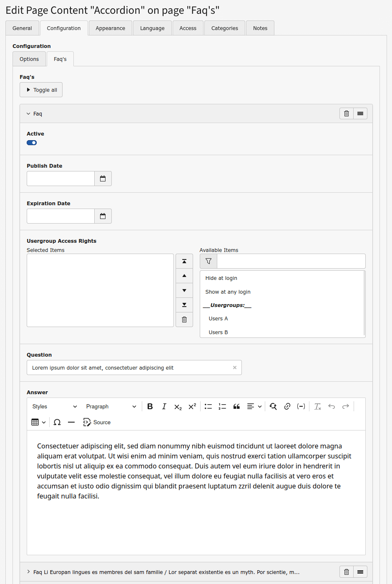Open the Options sub-tab
392x584 pixels.
click(x=29, y=59)
